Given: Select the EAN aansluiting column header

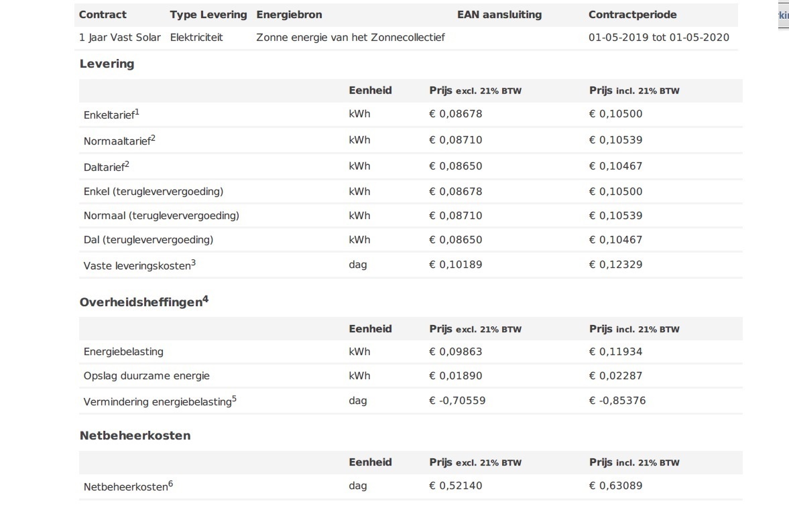Looking at the screenshot, I should [499, 15].
